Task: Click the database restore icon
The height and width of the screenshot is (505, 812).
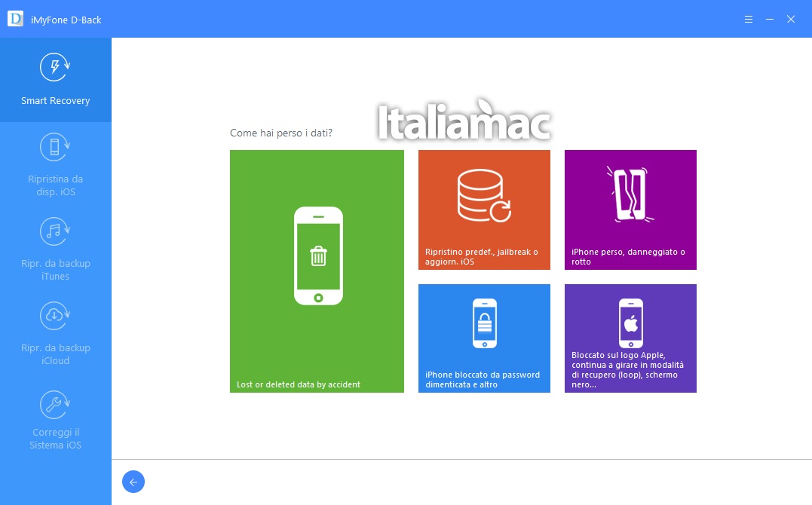Action: [484, 196]
